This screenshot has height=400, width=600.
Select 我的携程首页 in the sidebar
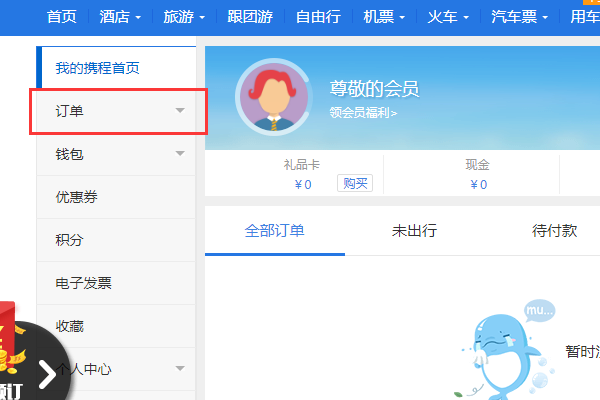116,68
